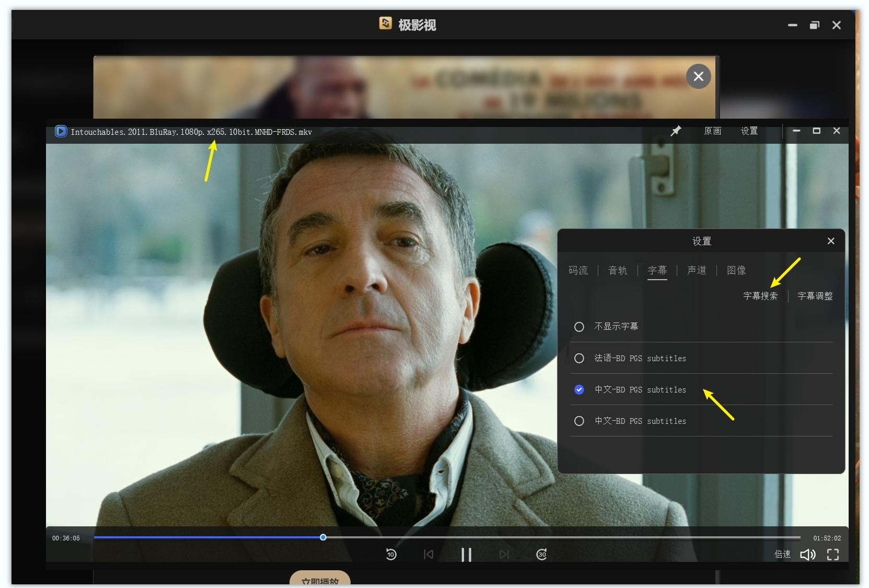The image size is (869, 588).
Task: Click the 极影视 app logo icon
Action: [385, 24]
